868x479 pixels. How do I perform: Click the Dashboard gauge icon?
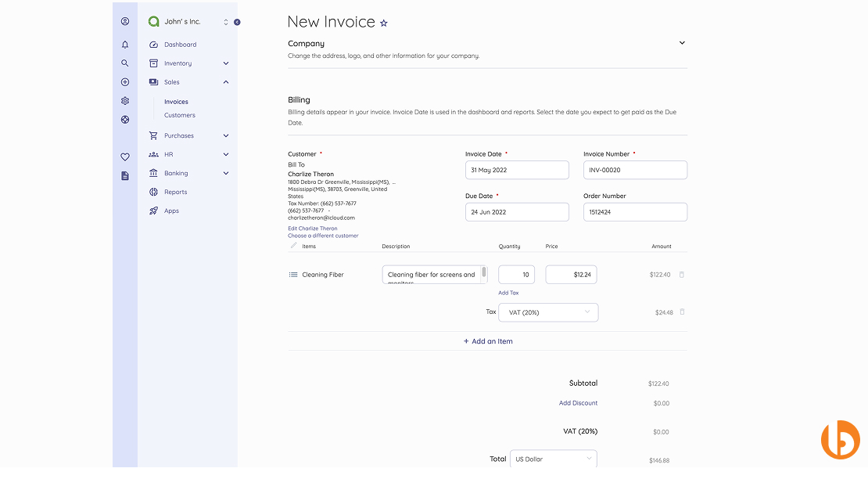tap(153, 45)
